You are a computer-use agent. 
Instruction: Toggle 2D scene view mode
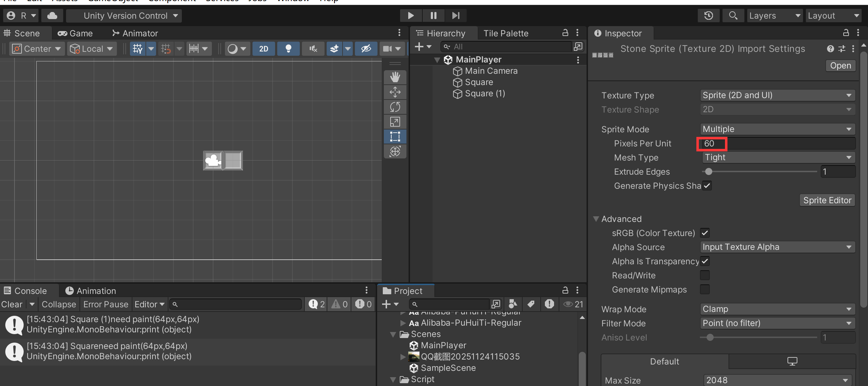(x=263, y=49)
